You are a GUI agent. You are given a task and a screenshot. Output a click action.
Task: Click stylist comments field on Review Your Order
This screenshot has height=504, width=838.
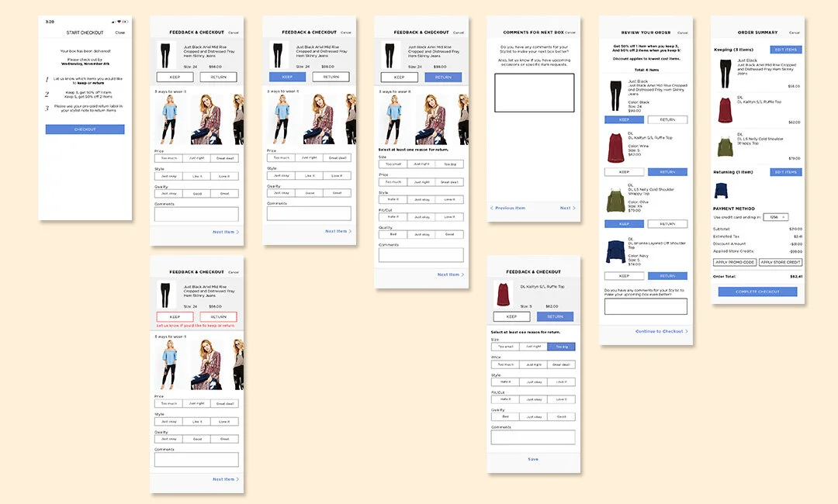click(646, 306)
